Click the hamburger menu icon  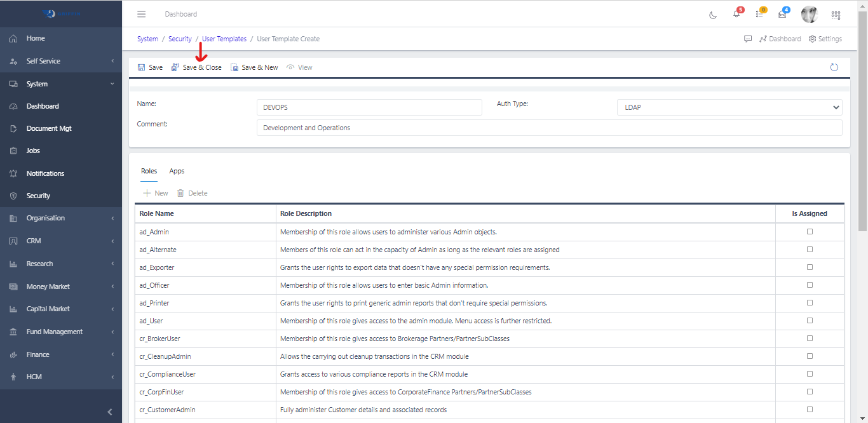pyautogui.click(x=142, y=14)
